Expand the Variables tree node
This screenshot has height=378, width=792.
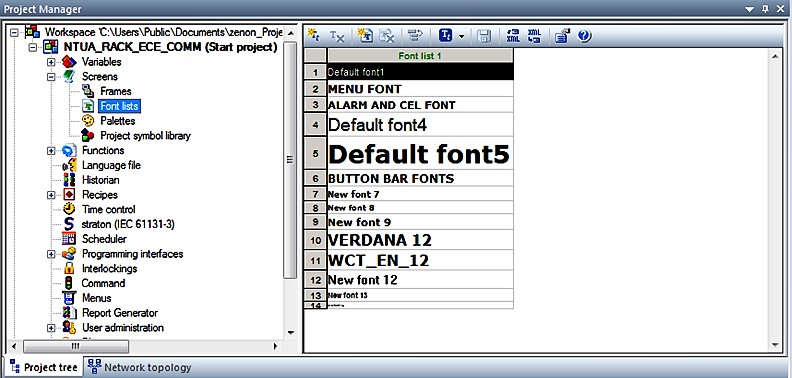click(x=51, y=62)
